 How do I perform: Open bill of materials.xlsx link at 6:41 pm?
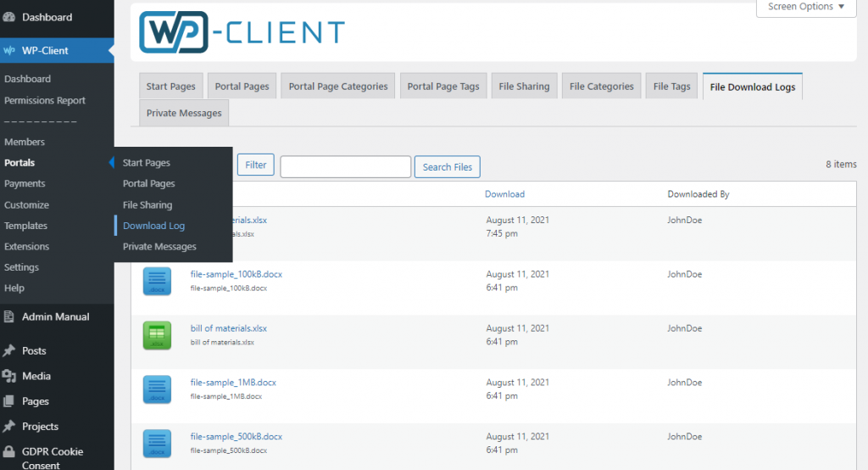pyautogui.click(x=229, y=328)
